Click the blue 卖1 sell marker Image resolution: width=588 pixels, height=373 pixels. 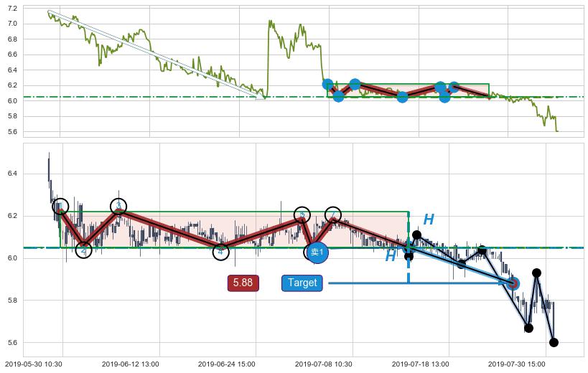pyautogui.click(x=317, y=252)
